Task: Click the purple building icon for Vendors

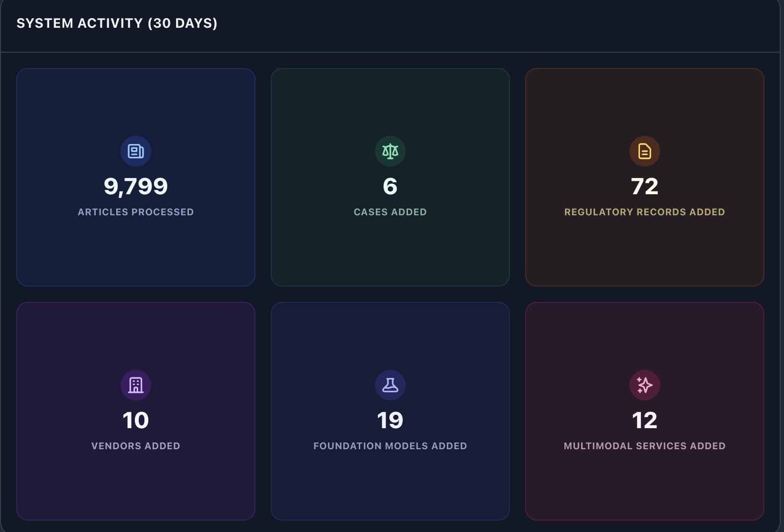Action: [x=136, y=385]
